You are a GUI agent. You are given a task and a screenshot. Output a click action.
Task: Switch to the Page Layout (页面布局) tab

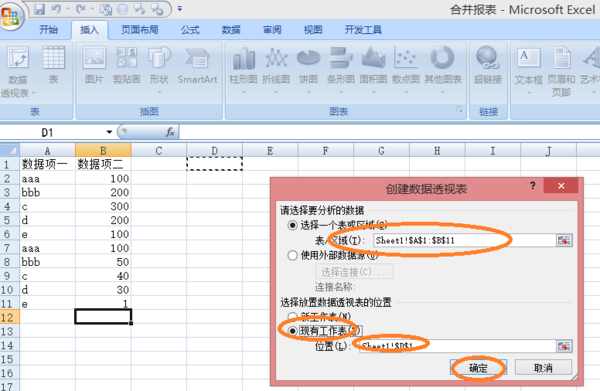pyautogui.click(x=140, y=30)
